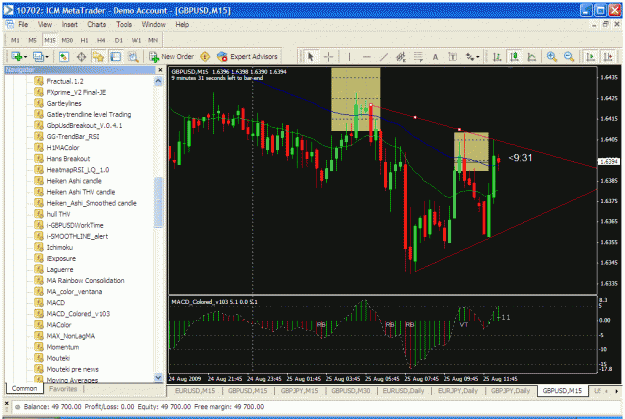Select the vertical line drawing tool
The image size is (625, 419).
[x=350, y=57]
